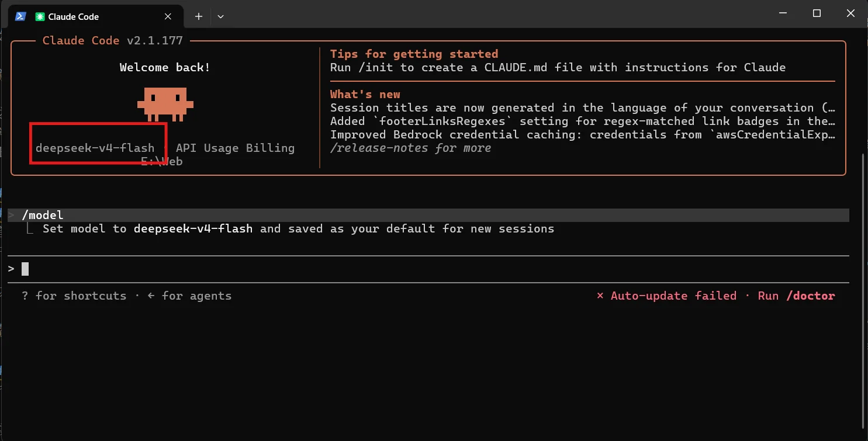Click the Claude Code pixel mascot

165,104
